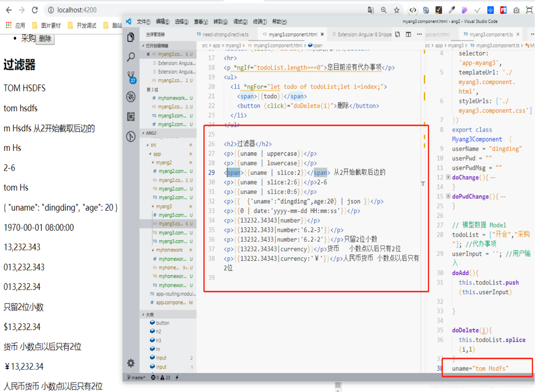Click the eyedropper color picker extension

click(452, 10)
